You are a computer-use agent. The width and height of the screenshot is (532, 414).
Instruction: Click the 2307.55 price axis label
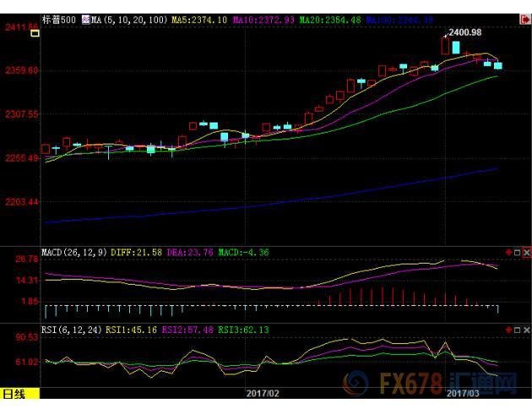coord(21,114)
